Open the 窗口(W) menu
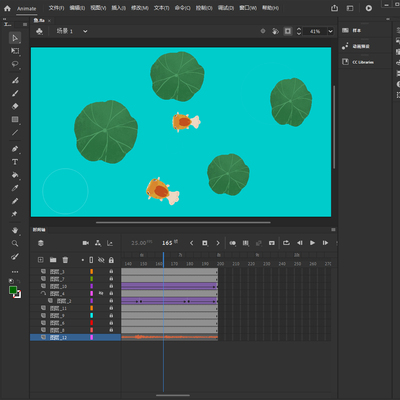This screenshot has width=400, height=400. (248, 8)
